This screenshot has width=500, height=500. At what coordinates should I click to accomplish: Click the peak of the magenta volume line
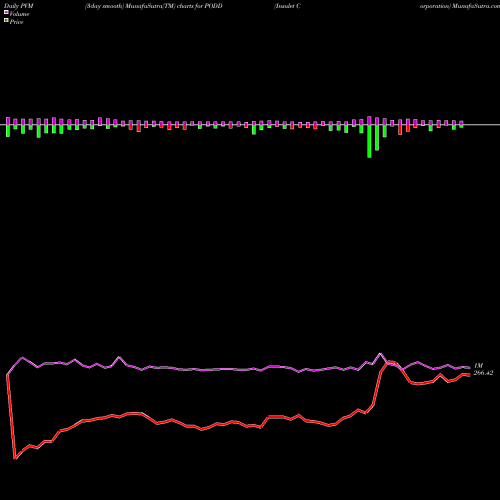tap(380, 353)
